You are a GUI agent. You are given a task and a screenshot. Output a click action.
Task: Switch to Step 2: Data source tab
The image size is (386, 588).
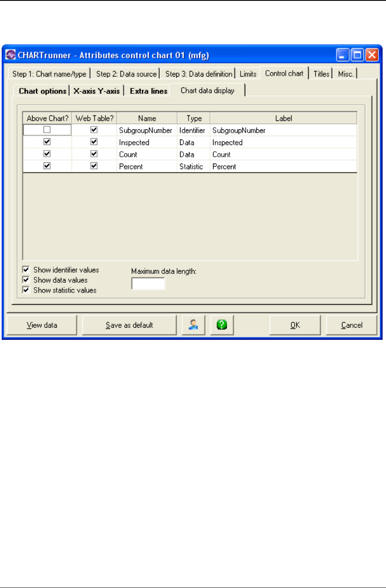126,74
